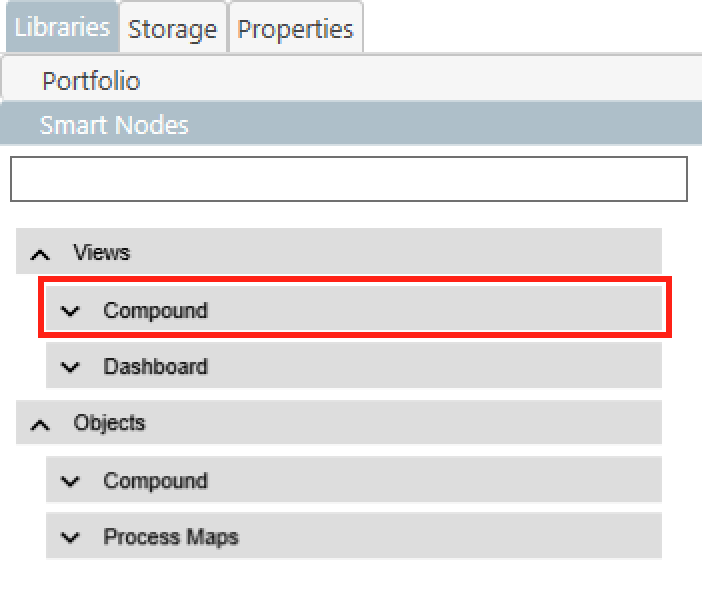Open the Properties tab

coord(295,29)
